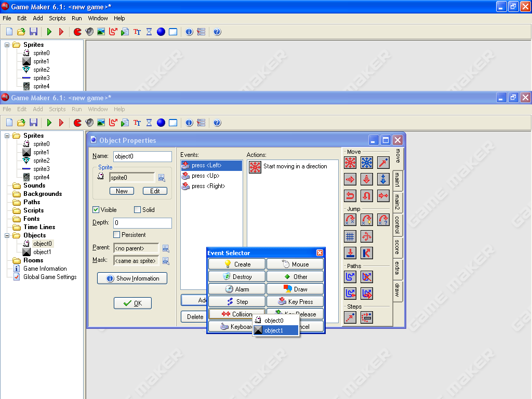Click the End Path action icon

pos(367,277)
